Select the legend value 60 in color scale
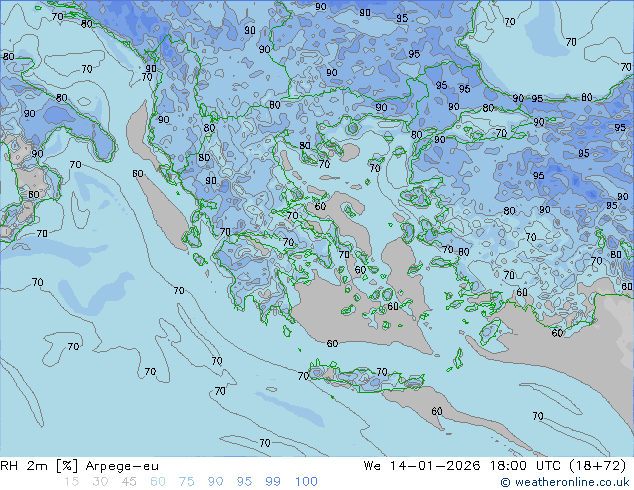Image resolution: width=634 pixels, height=490 pixels. pyautogui.click(x=158, y=482)
